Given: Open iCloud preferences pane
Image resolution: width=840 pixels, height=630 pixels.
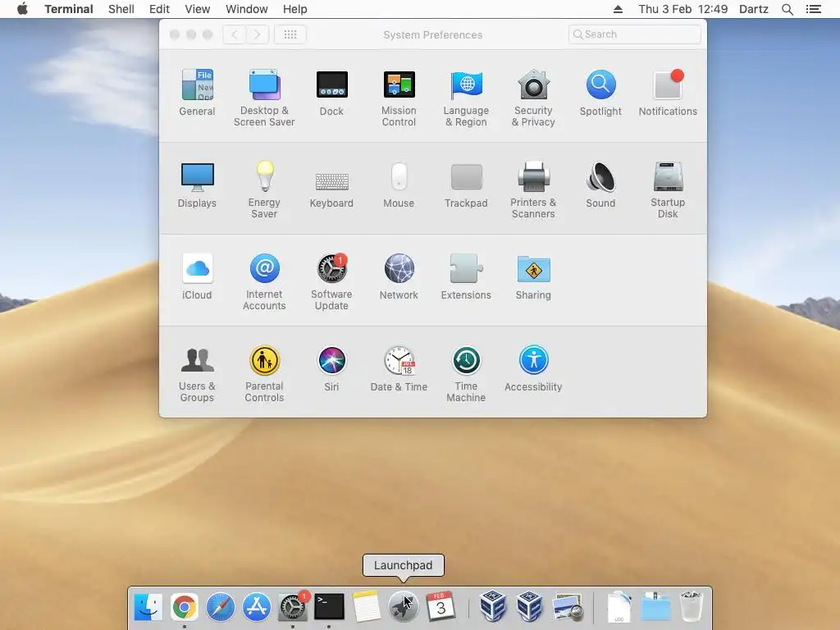Looking at the screenshot, I should [x=197, y=276].
